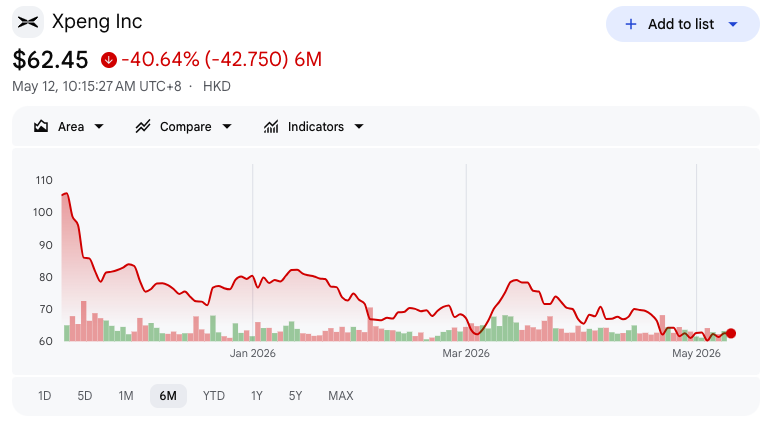Click the plus icon in Add to list
This screenshot has width=769, height=423.
coord(631,24)
